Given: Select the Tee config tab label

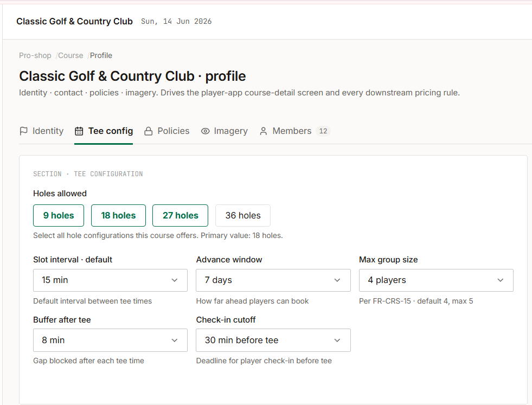Looking at the screenshot, I should 111,131.
